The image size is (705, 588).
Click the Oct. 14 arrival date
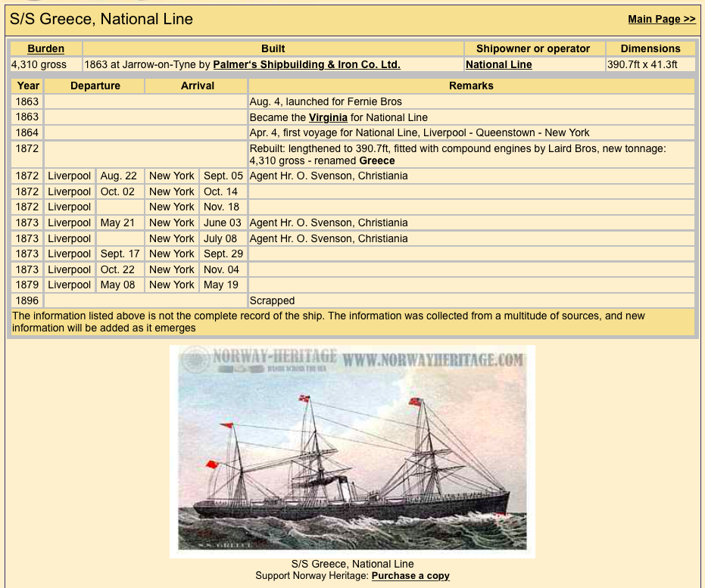pyautogui.click(x=220, y=191)
